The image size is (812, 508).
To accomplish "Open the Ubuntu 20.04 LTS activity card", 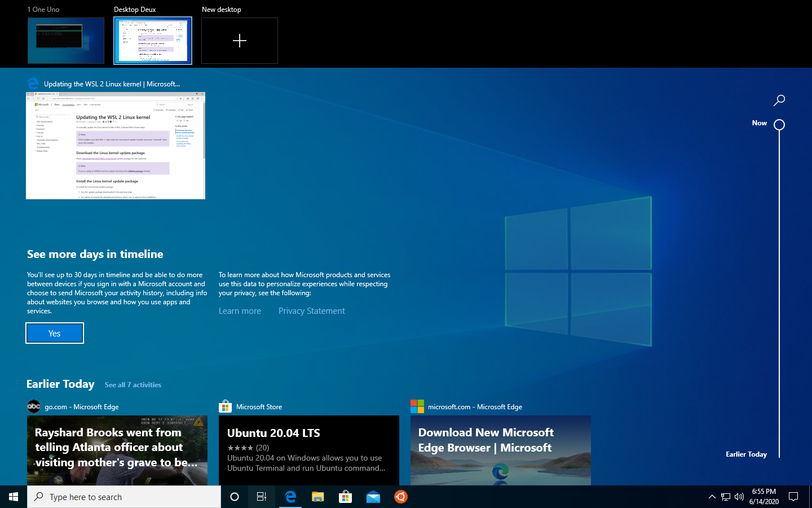I will (308, 450).
